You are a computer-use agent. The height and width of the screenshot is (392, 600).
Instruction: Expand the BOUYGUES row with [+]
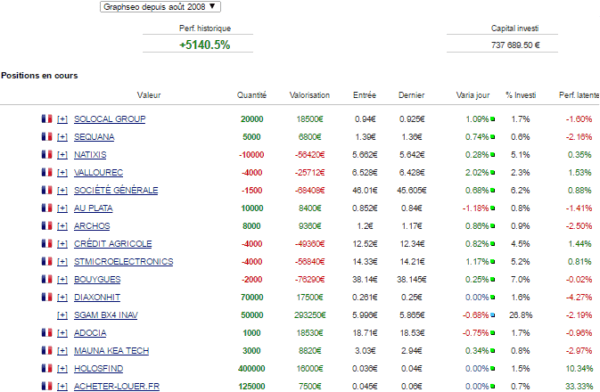(62, 280)
